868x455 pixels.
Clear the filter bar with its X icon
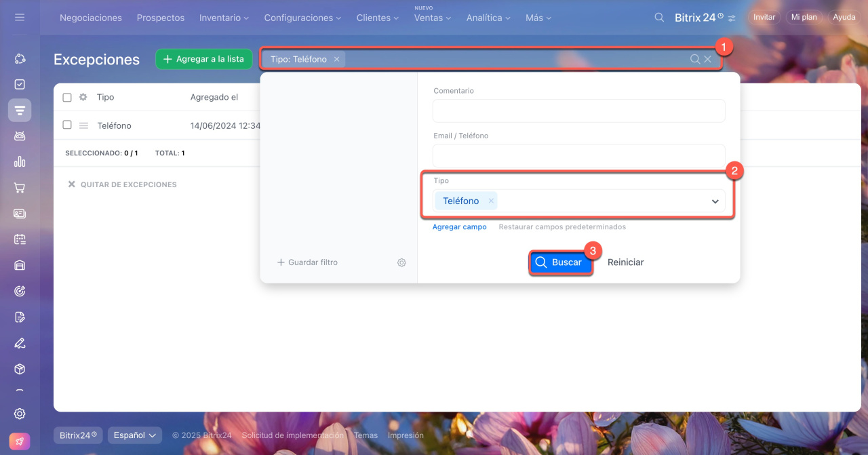coord(708,59)
